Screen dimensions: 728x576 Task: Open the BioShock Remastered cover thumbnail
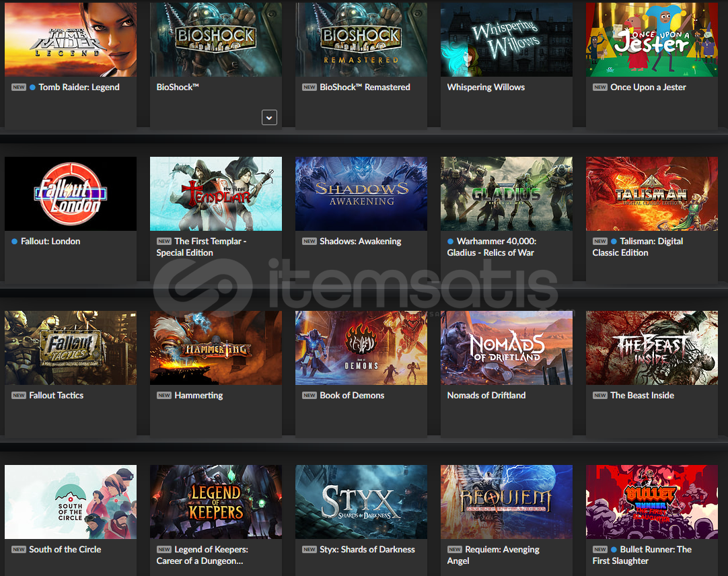point(361,39)
